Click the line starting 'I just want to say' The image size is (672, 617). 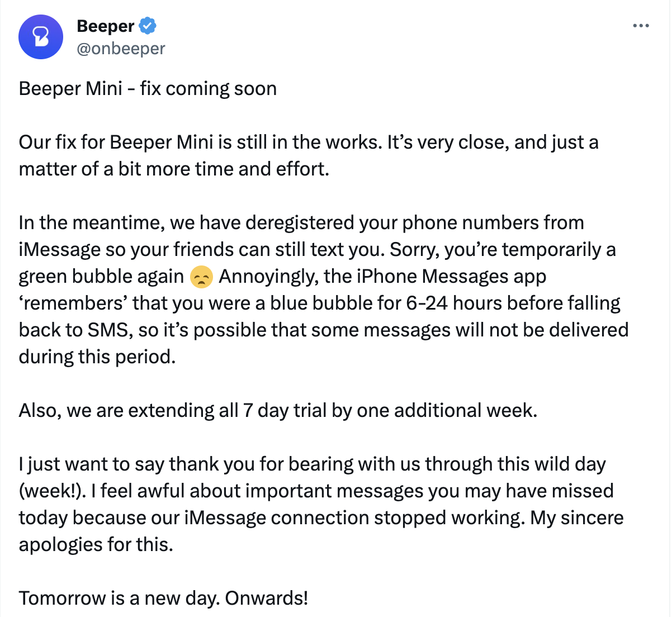(313, 464)
